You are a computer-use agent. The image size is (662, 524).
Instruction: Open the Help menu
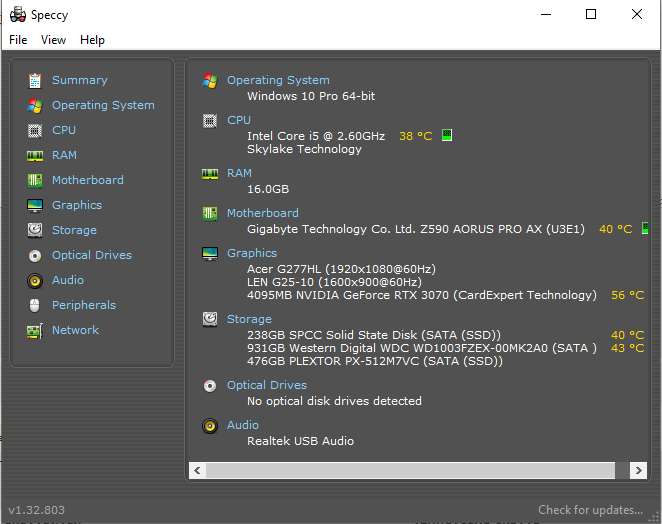click(92, 40)
